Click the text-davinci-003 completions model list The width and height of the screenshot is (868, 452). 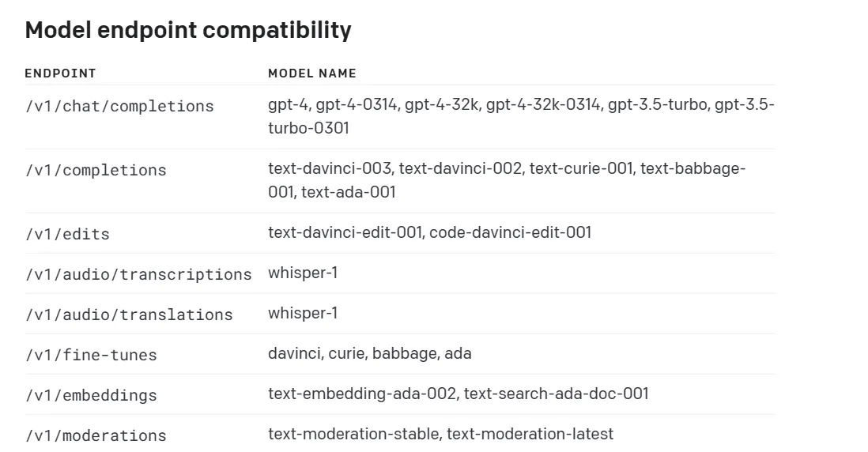click(x=507, y=180)
